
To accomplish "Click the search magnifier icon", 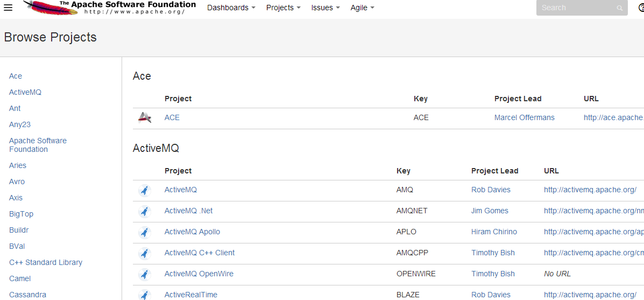I will click(620, 8).
